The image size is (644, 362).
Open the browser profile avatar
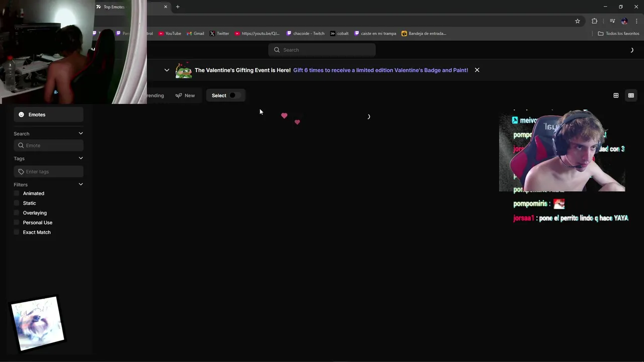(624, 21)
